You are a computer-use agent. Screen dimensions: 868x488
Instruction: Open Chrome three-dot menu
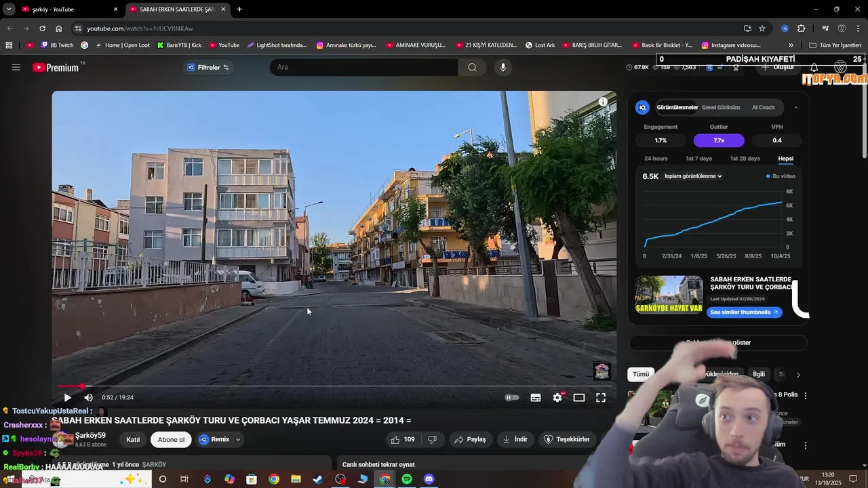coord(859,28)
